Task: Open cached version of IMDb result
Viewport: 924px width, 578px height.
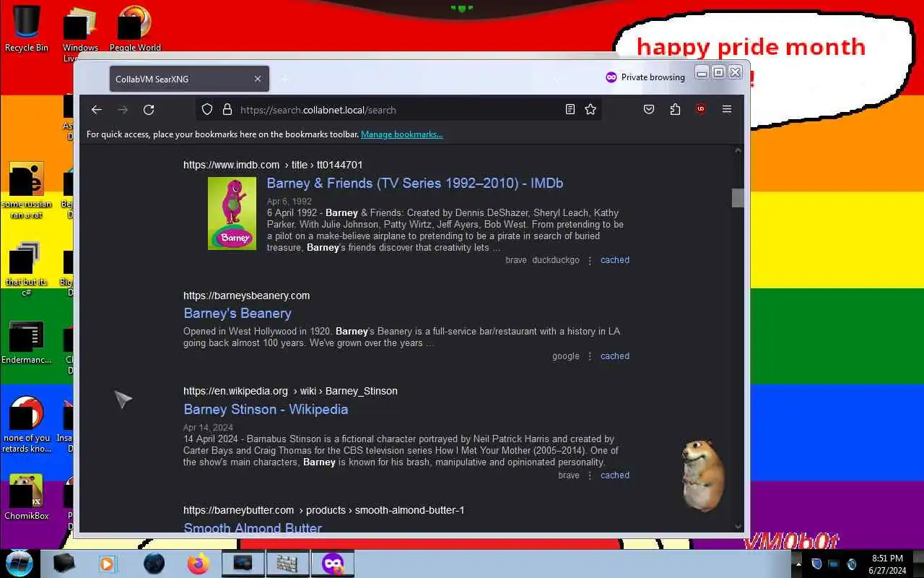Action: (x=615, y=260)
